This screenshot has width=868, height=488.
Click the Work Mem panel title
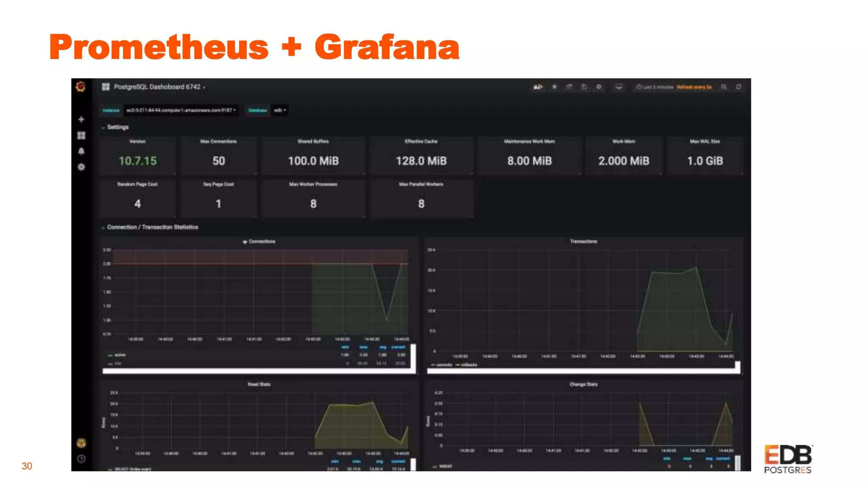(623, 141)
